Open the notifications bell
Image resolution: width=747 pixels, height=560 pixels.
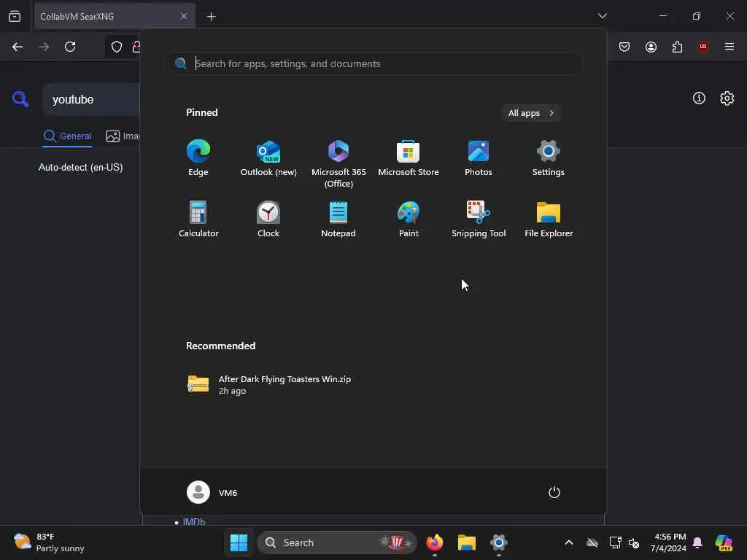click(697, 542)
